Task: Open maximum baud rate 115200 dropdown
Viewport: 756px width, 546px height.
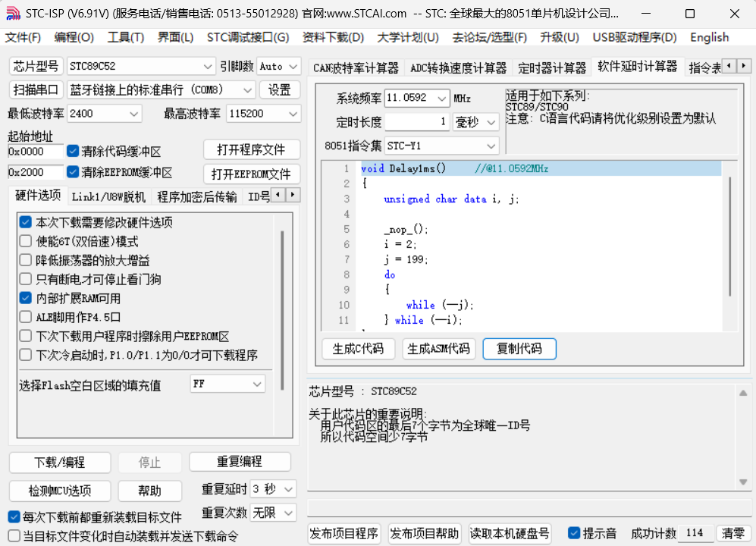Action: [263, 114]
